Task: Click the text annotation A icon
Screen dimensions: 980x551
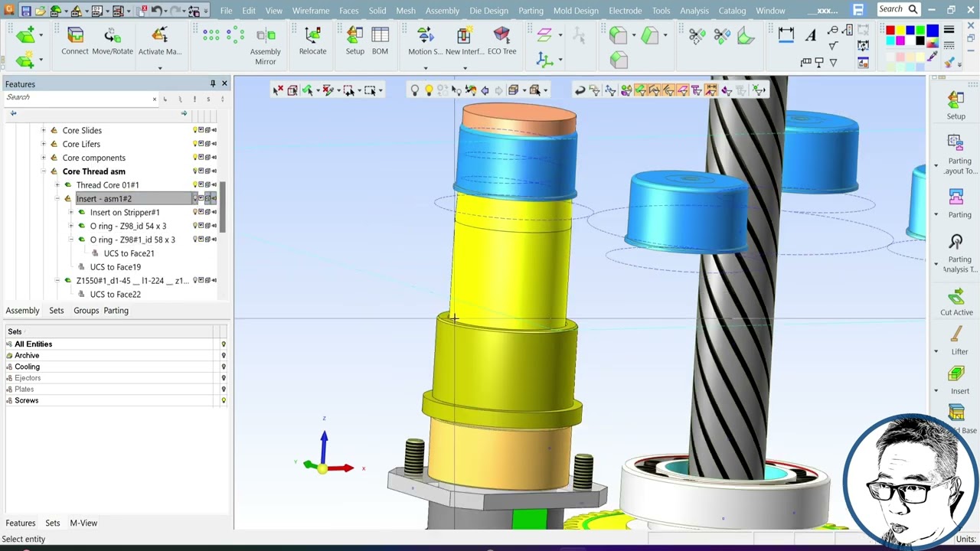Action: click(811, 34)
